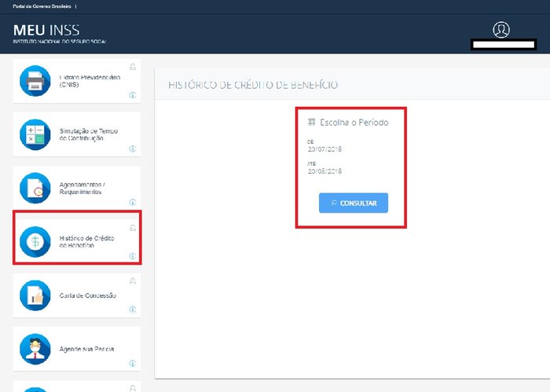Open Simulação de Tempo de Contribuição
This screenshot has width=550, height=392.
[88, 134]
